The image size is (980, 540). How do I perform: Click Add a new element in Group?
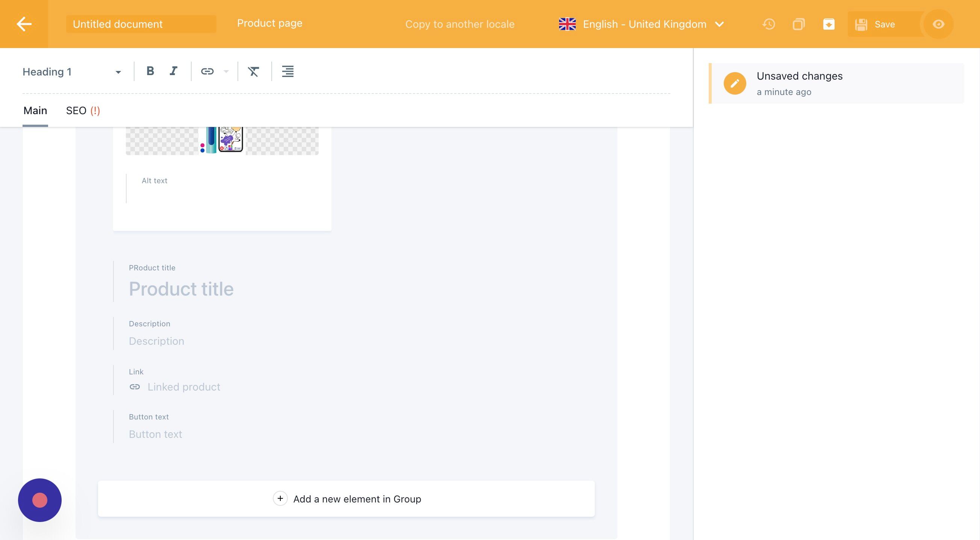click(x=346, y=499)
